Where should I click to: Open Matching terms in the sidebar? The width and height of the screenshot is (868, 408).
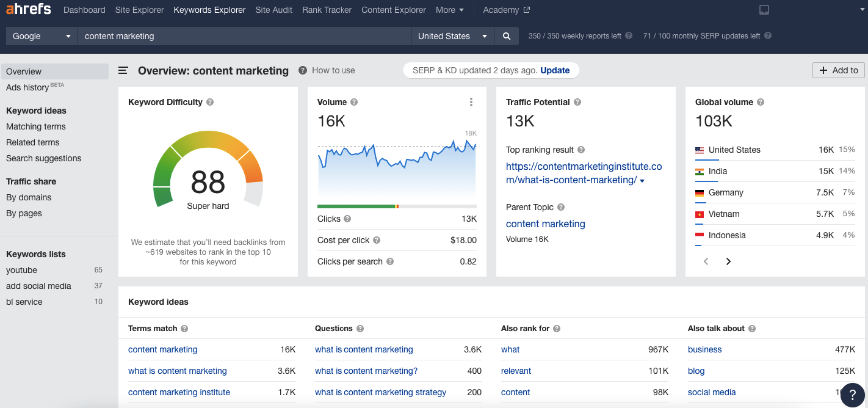(x=36, y=126)
